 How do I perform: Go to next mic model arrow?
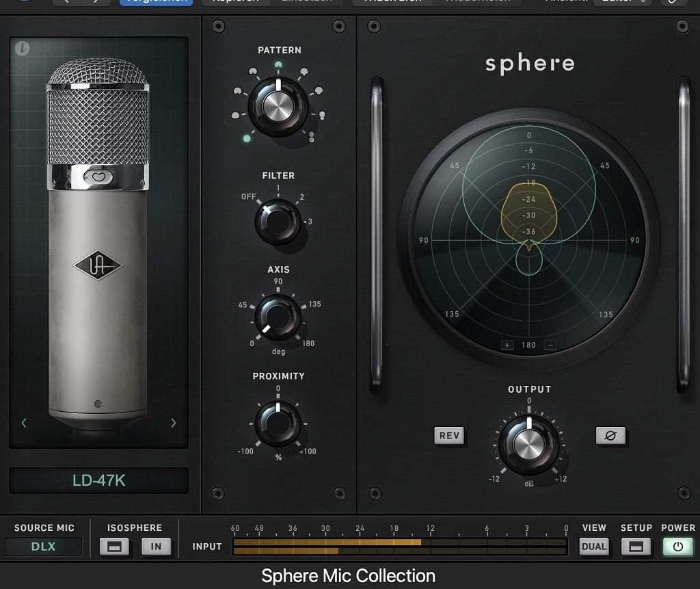pos(173,423)
